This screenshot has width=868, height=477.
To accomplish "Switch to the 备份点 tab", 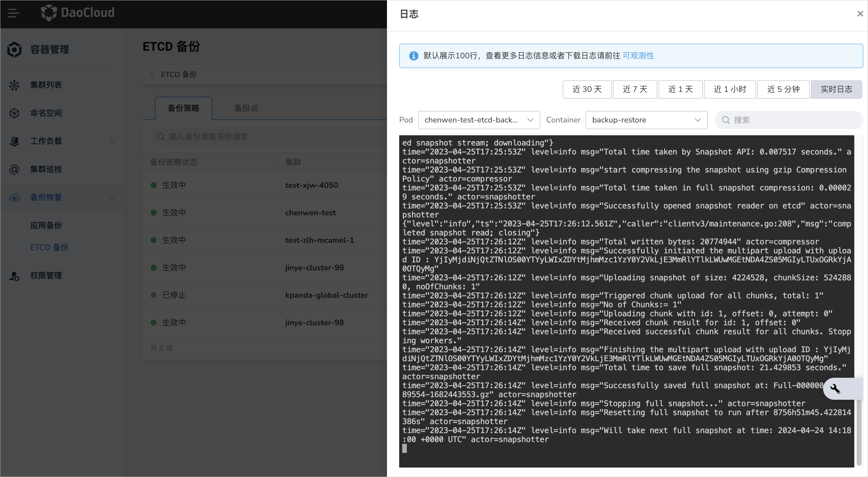I will (246, 108).
